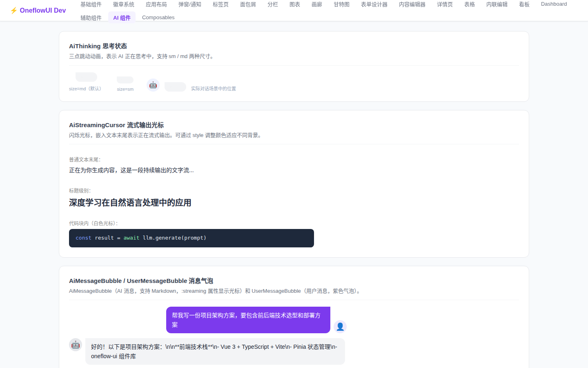Click the "AiStreamingCursor 流式输出光标" heading
The image size is (588, 368).
point(116,125)
